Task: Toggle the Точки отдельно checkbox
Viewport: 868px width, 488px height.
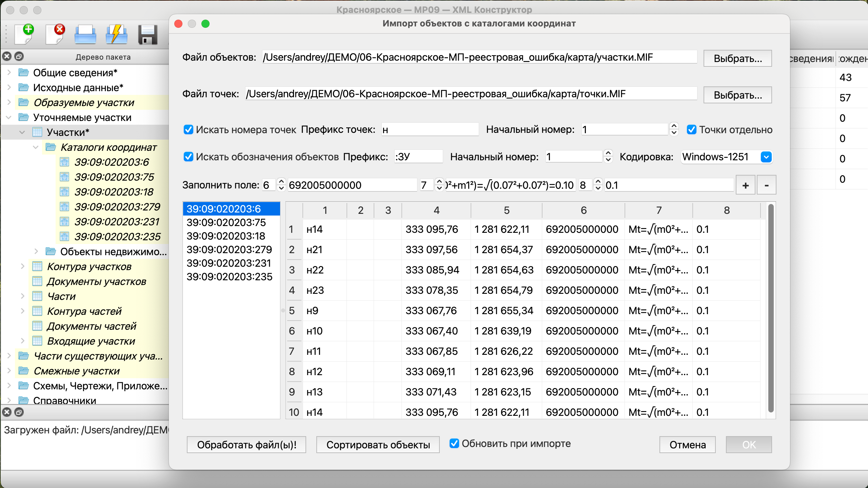Action: (x=691, y=129)
